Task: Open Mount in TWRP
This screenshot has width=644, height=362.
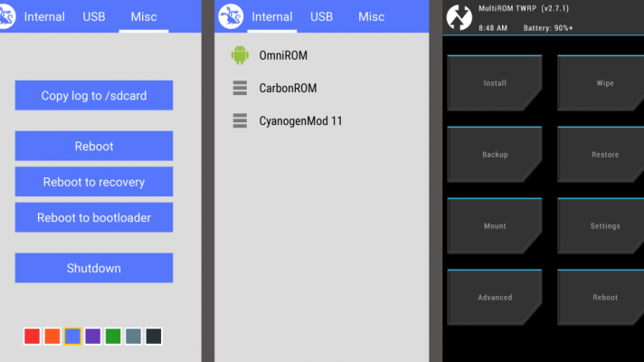Action: click(495, 226)
